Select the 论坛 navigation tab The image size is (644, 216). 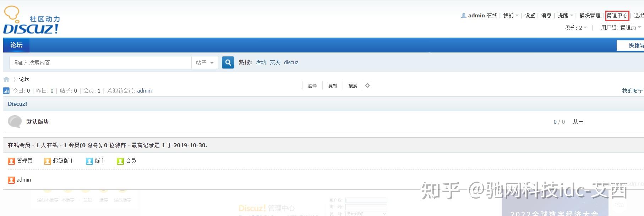pos(16,45)
